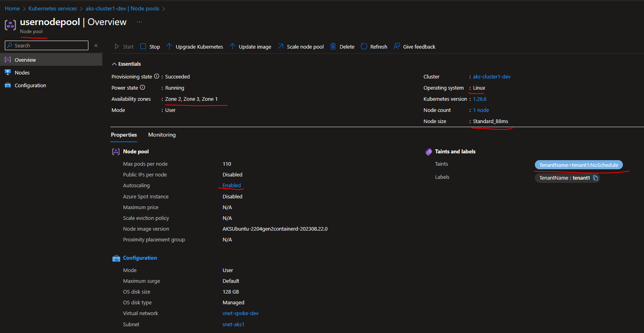Click the Configuration toolbox icon in sidebar
Viewport: 644px width, 333px height.
pos(8,85)
